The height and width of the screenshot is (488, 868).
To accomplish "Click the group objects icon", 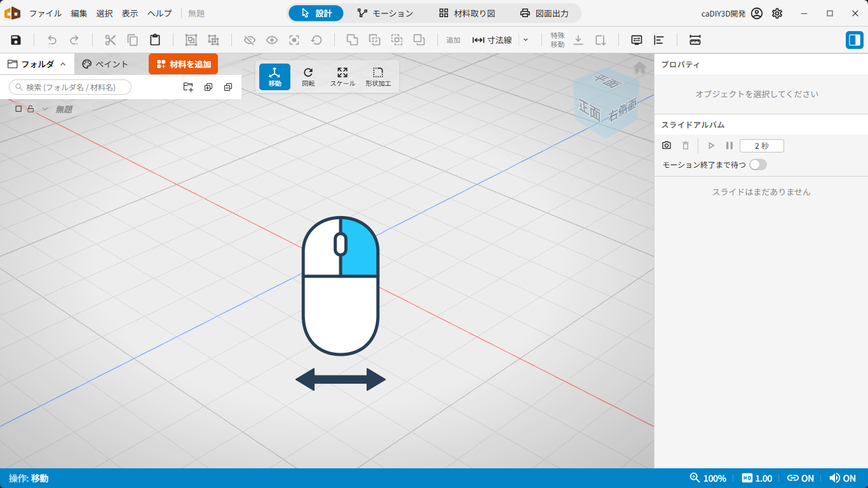I will click(191, 40).
